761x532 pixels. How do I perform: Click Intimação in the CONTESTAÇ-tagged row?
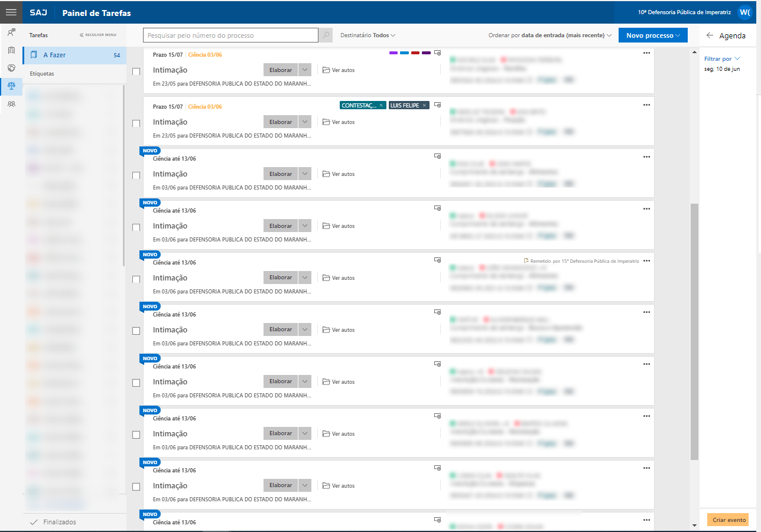[170, 122]
